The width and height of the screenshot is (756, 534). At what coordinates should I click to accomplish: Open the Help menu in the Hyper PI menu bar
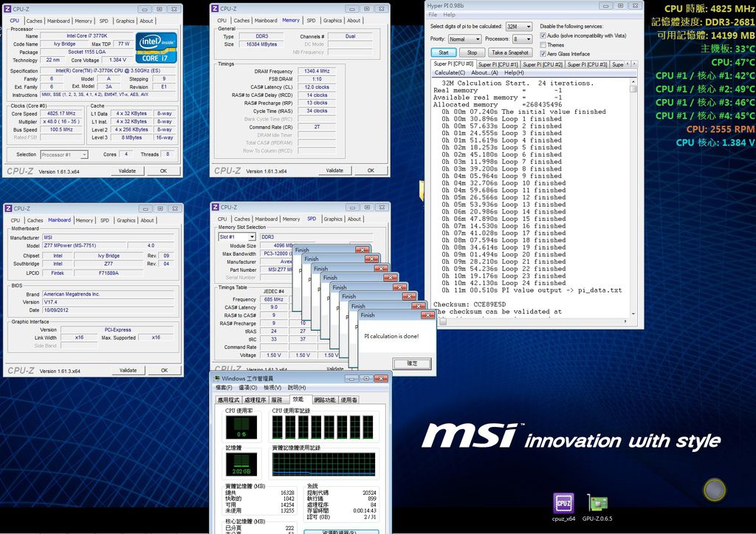[449, 15]
